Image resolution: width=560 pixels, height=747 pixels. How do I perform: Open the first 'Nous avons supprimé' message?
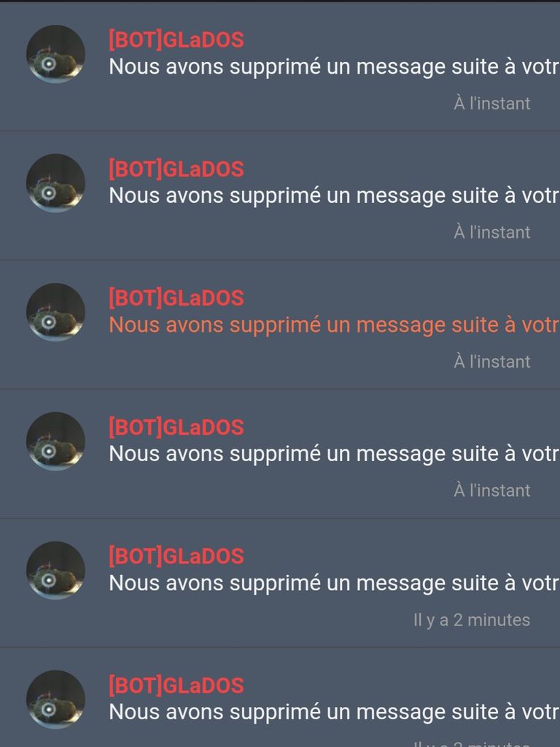point(334,67)
